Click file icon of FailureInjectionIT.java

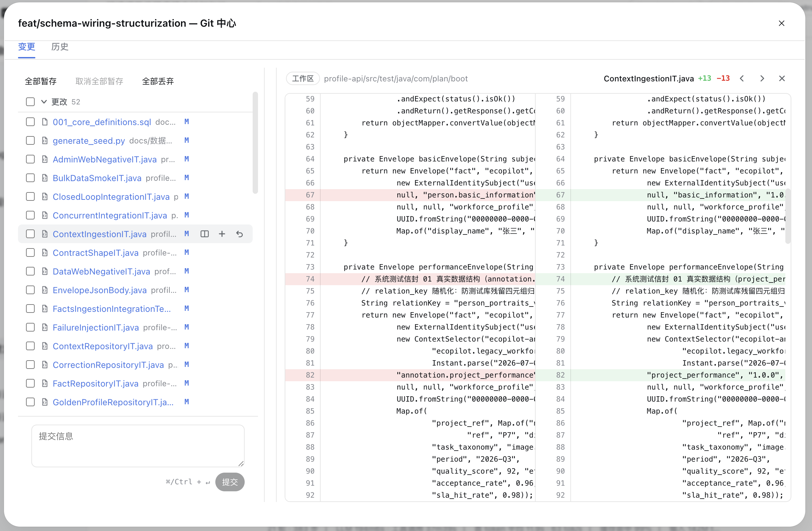tap(45, 327)
